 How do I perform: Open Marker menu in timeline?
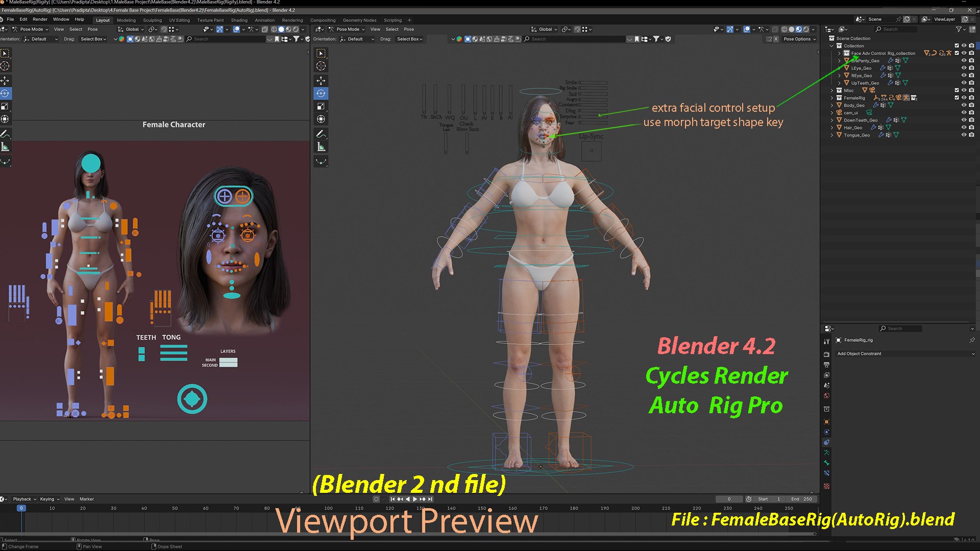87,499
